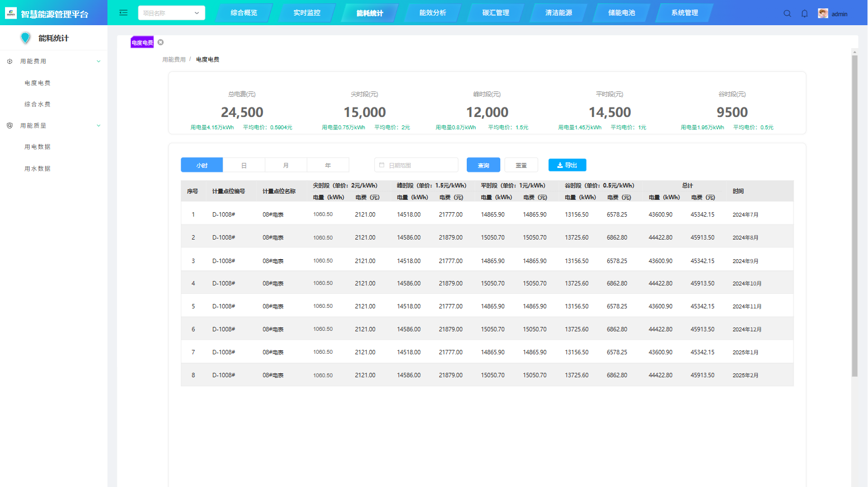Toggle the sidebar collapse hamburger icon
Screen dimensions: 868x487
[x=124, y=12]
